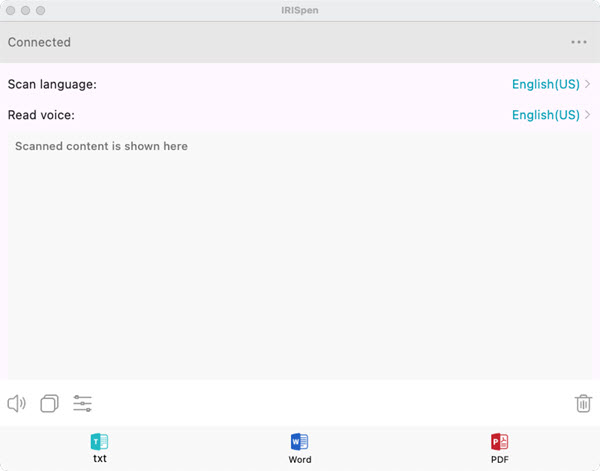Click the IRISpen window title
Screen dimensions: 600x471
click(300, 10)
